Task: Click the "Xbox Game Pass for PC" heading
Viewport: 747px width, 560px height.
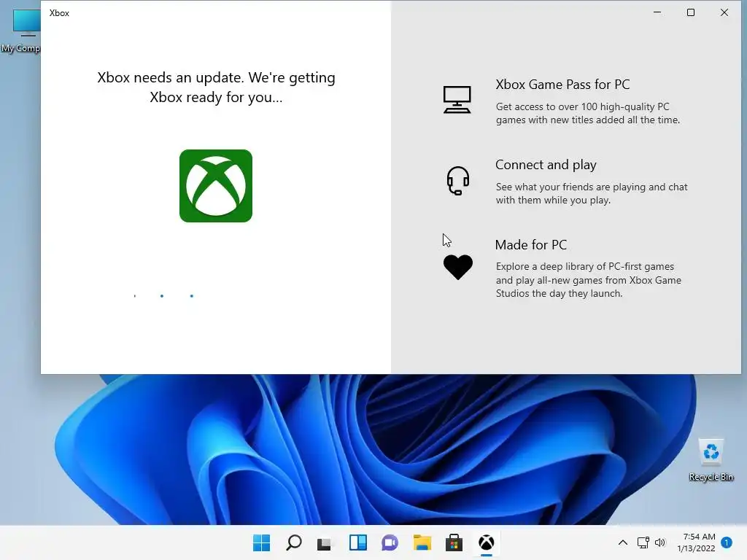Action: click(562, 85)
